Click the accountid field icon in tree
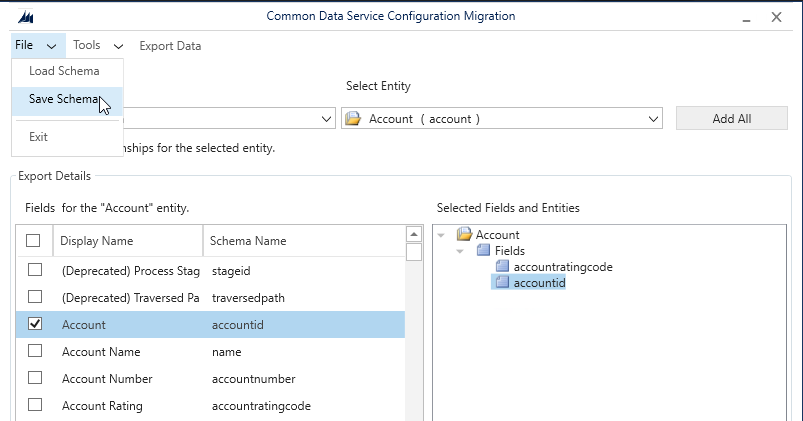Image resolution: width=803 pixels, height=421 pixels. (502, 282)
